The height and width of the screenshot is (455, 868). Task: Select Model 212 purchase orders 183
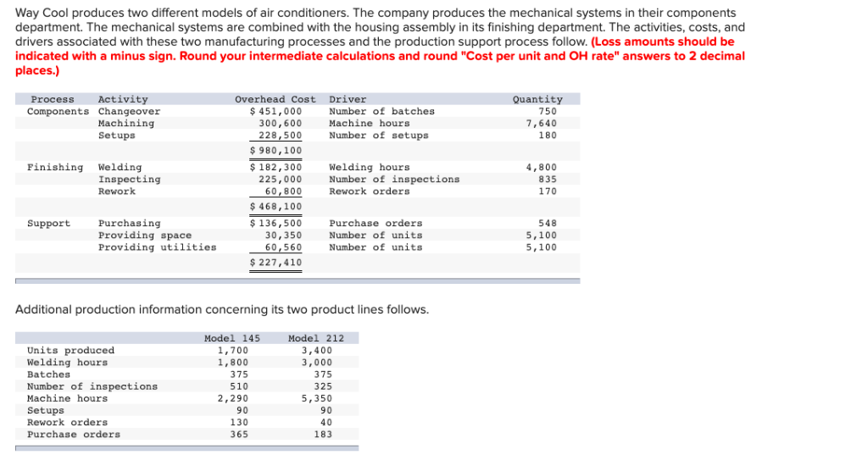click(x=323, y=435)
